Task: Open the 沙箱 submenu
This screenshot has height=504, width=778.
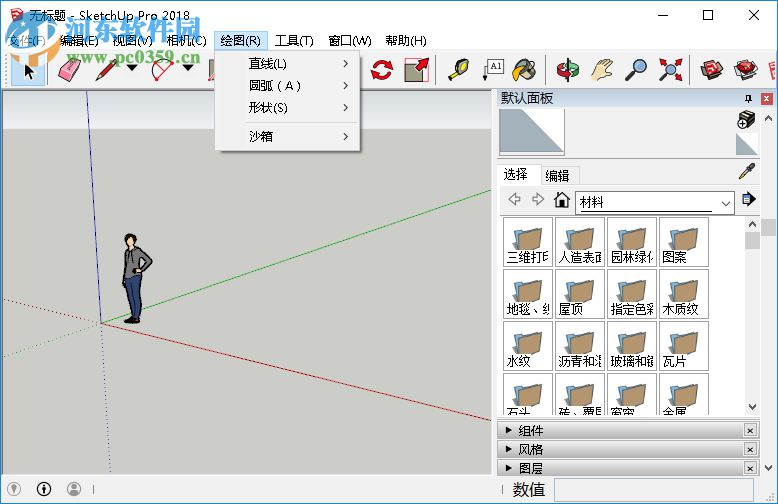Action: [287, 136]
